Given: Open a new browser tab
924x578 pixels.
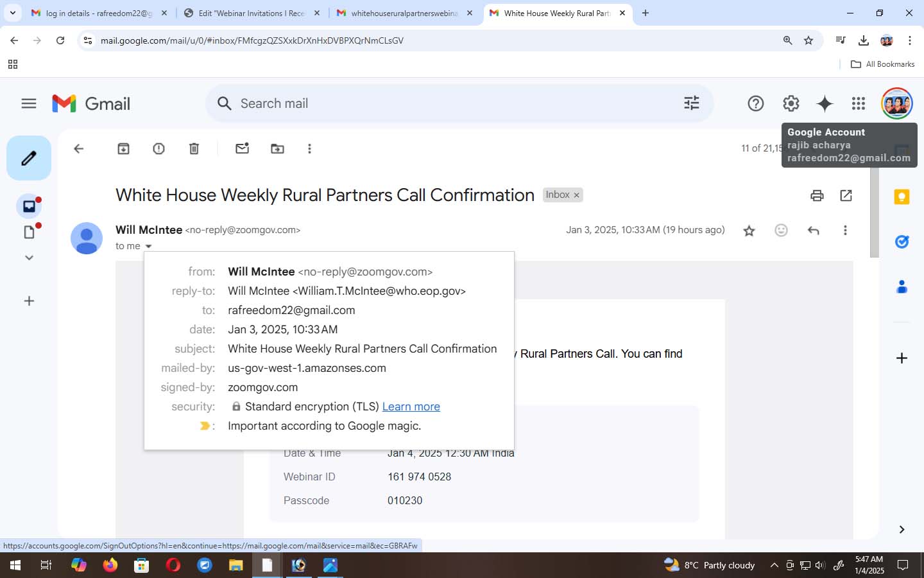Looking at the screenshot, I should (x=646, y=13).
